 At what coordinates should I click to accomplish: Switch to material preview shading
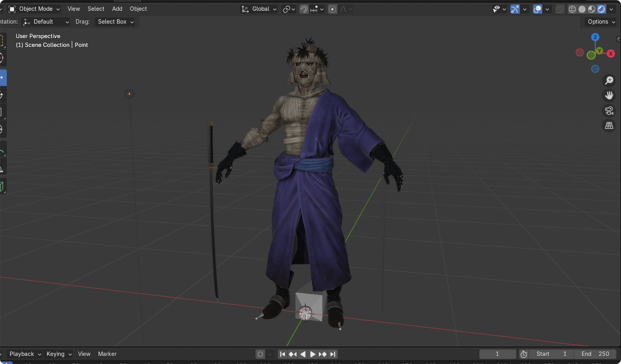click(592, 9)
